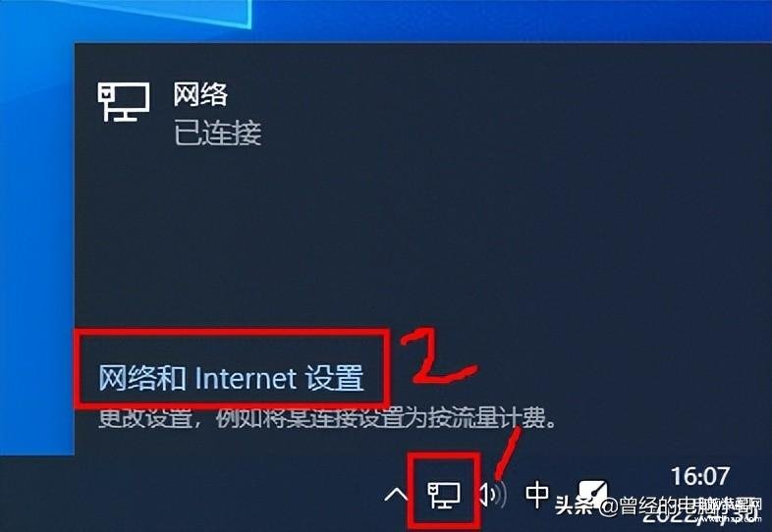Screen dimensions: 772x532
Task: Click the 已连接 status text
Action: point(217,133)
